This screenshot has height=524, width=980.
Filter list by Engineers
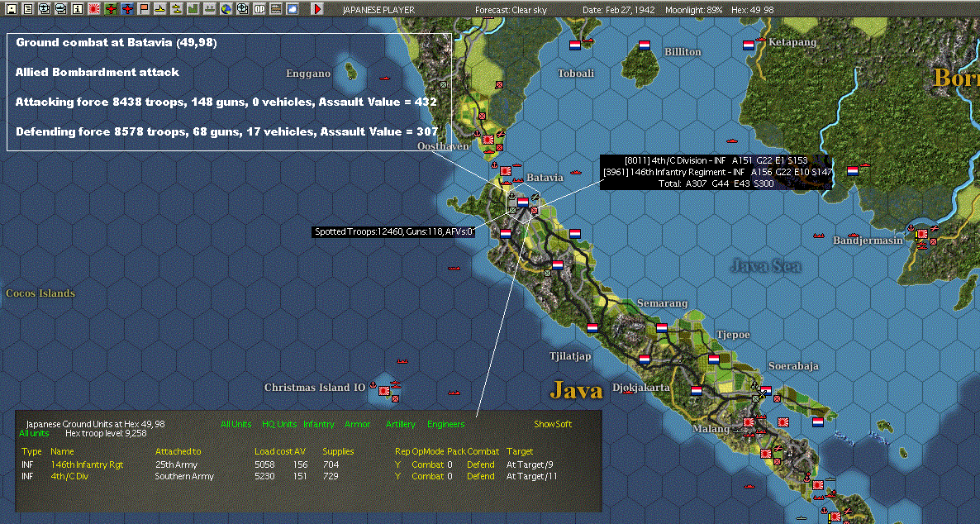pyautogui.click(x=445, y=424)
